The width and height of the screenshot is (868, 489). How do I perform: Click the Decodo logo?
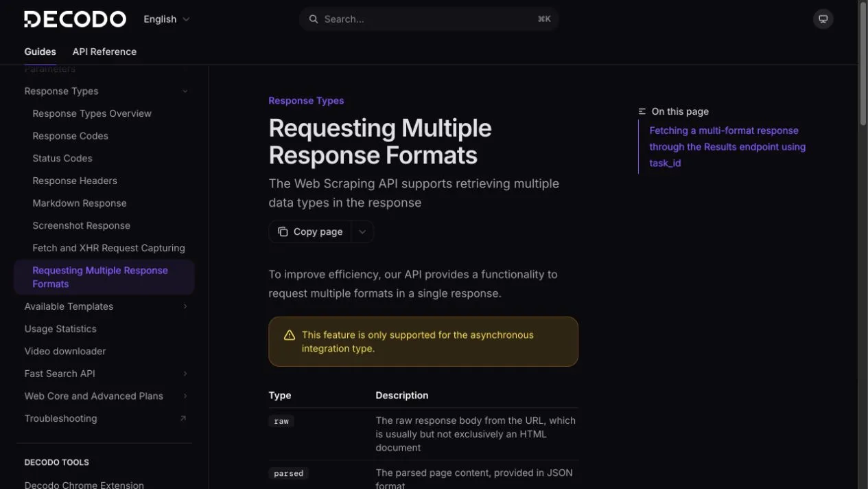75,19
